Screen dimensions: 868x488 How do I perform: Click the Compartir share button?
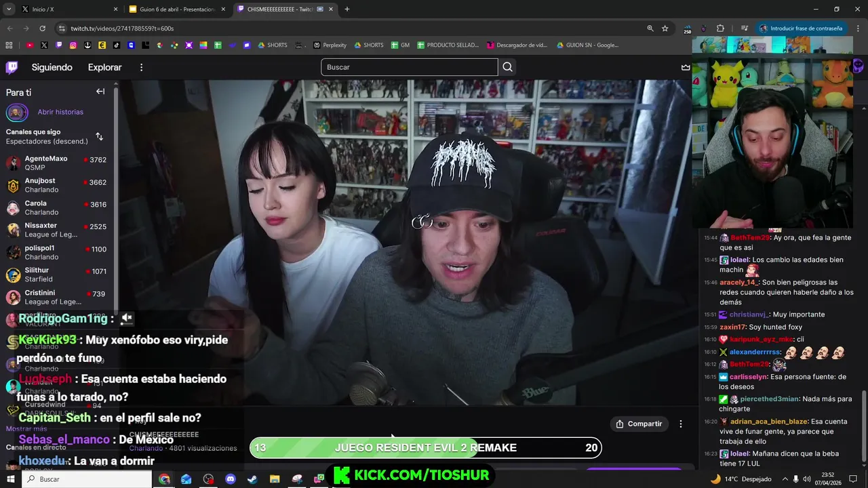pyautogui.click(x=639, y=424)
